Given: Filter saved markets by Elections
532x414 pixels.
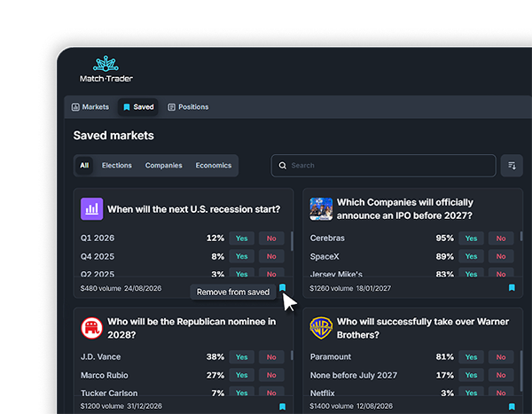Looking at the screenshot, I should 117,166.
